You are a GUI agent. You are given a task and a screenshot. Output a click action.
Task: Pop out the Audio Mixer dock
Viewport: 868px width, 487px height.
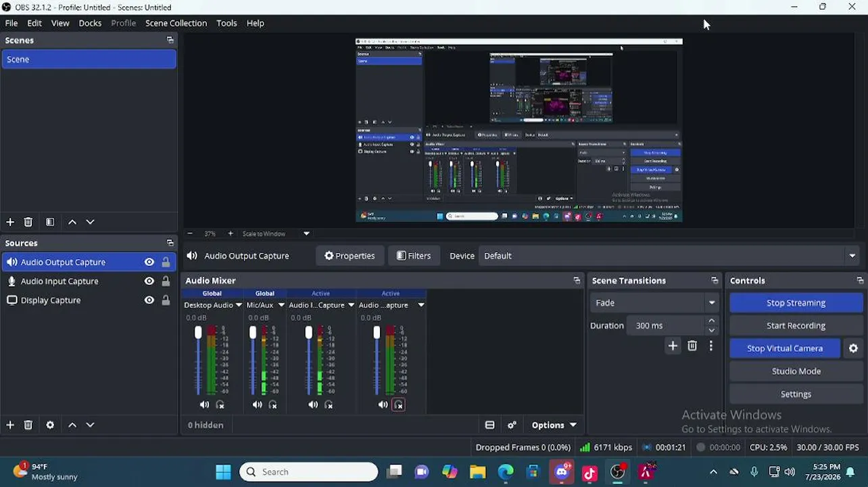pos(577,280)
